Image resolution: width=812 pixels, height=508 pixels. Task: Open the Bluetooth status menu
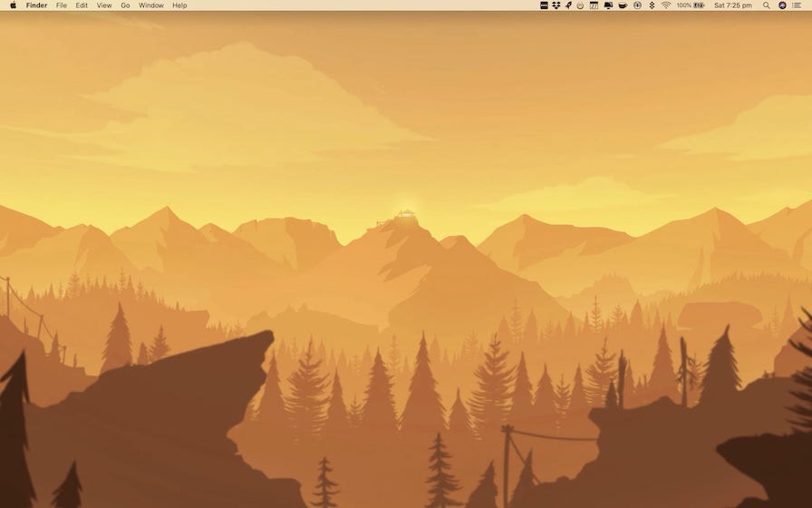click(x=652, y=5)
